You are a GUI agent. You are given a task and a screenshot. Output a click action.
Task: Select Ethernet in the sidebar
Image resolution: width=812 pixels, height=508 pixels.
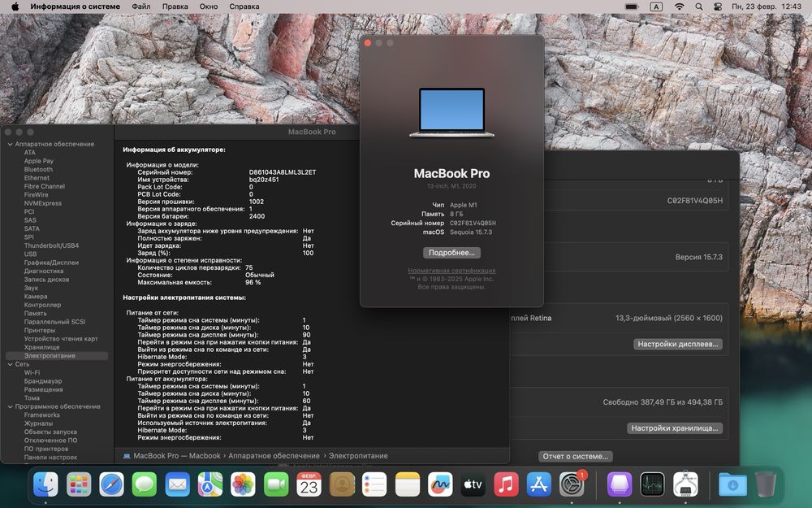coord(37,178)
